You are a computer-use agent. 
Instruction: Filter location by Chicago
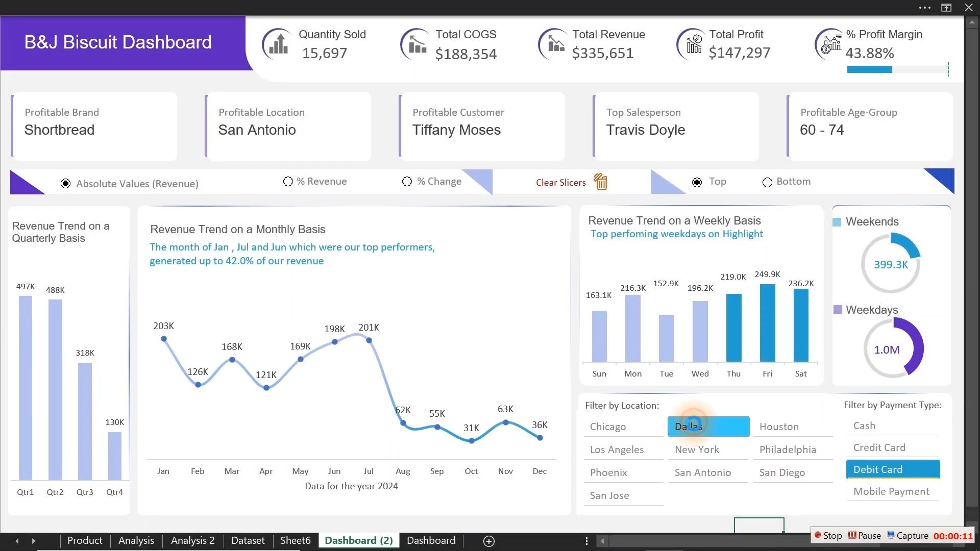623,427
